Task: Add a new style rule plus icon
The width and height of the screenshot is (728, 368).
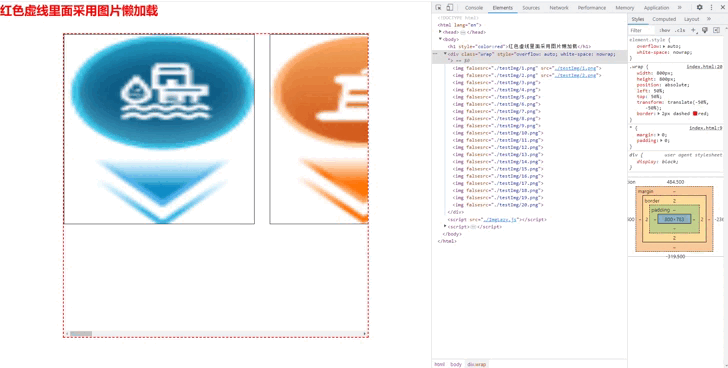Action: pos(693,30)
